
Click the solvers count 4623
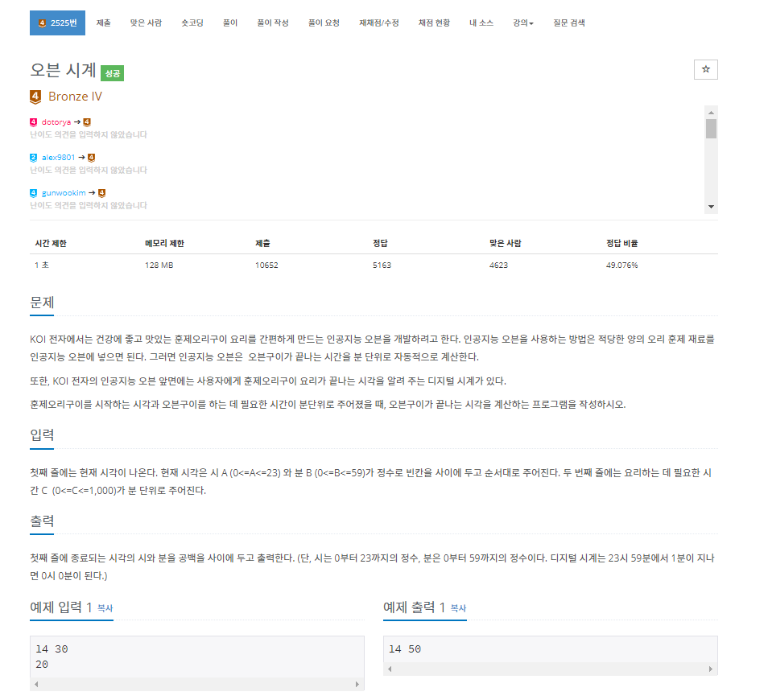tap(498, 266)
